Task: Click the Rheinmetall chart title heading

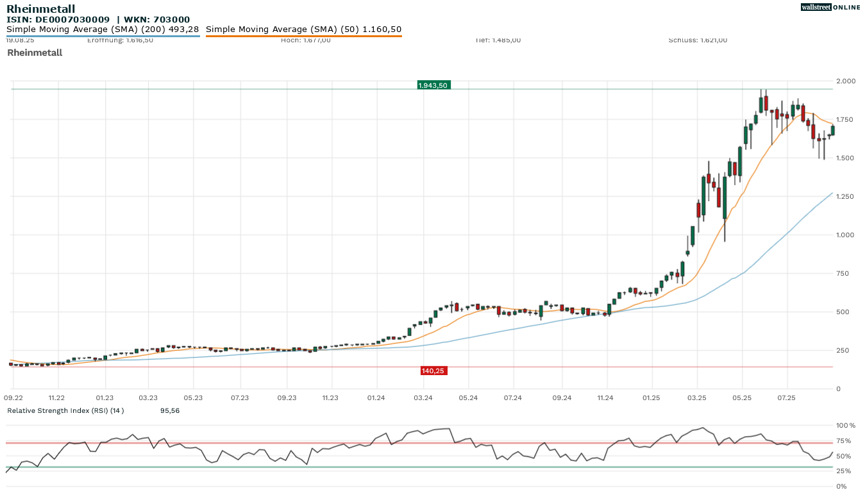Action: pos(40,8)
